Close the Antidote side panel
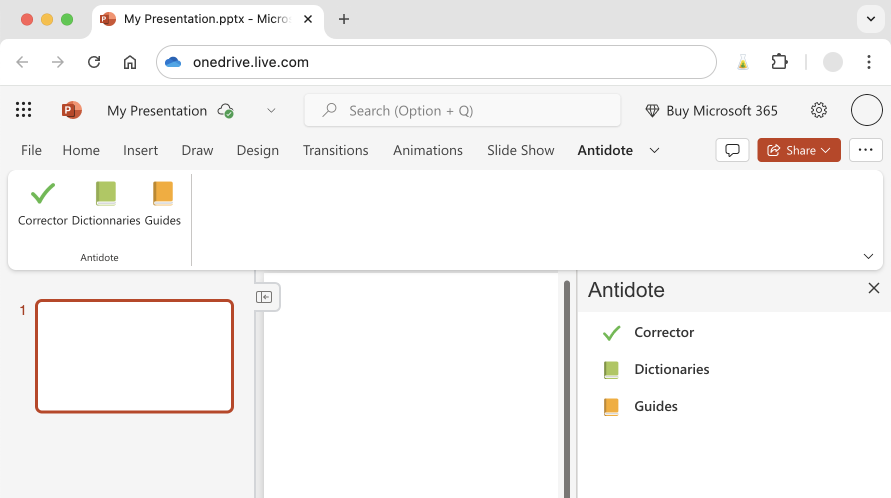Viewport: 891px width, 498px height. click(873, 289)
